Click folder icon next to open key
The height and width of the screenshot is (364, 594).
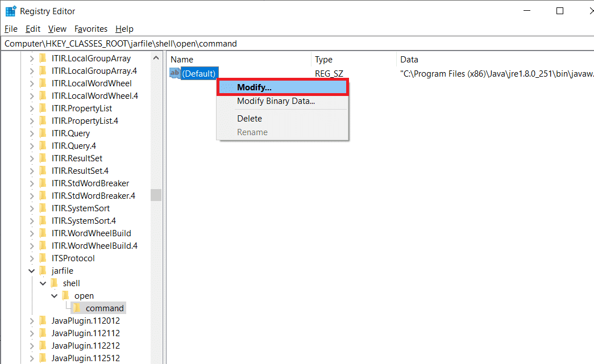pos(66,295)
